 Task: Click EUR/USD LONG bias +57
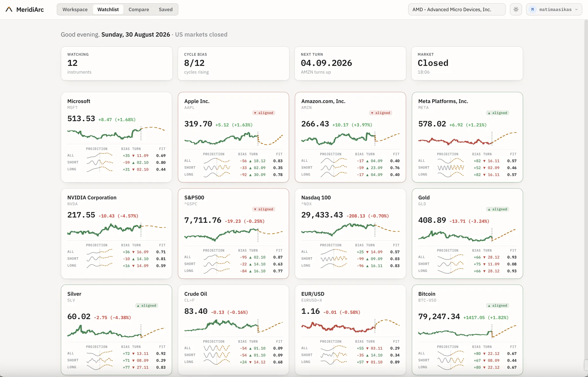360,362
